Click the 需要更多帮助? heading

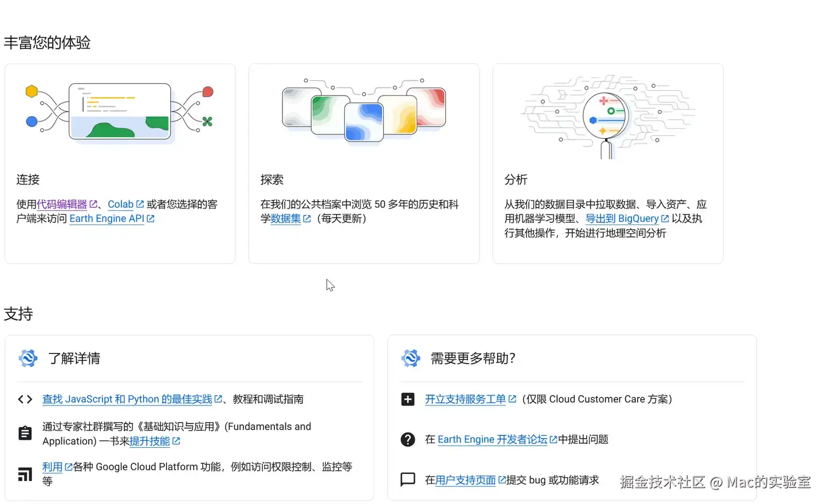point(473,359)
